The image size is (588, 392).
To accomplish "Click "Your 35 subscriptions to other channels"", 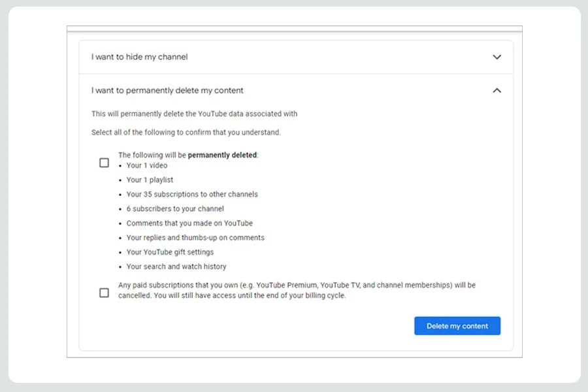I will 192,194.
